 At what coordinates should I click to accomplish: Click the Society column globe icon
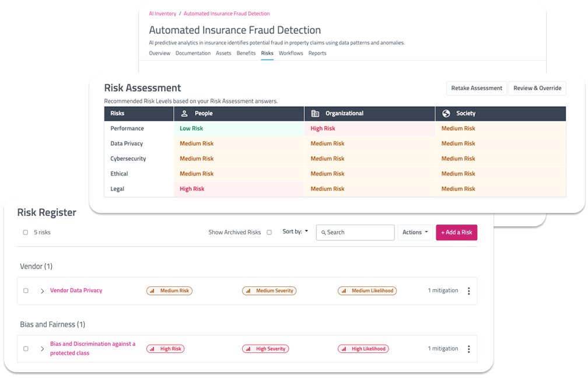tap(446, 114)
